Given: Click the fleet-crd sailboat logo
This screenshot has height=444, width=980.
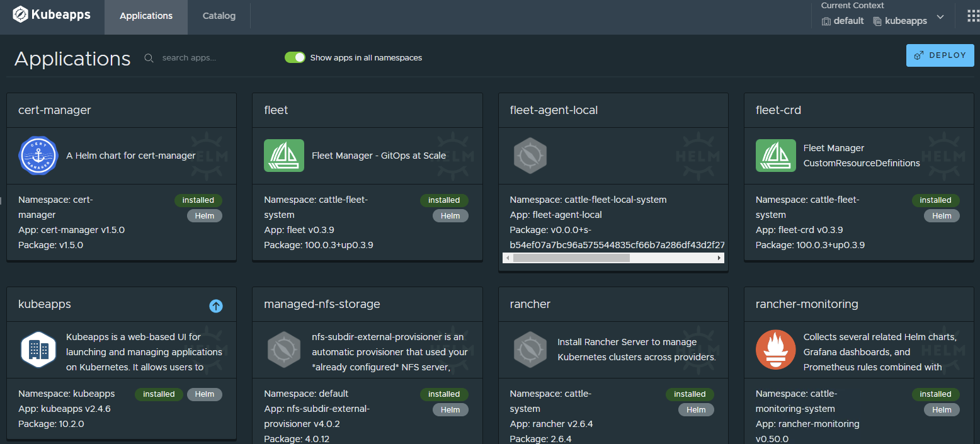Looking at the screenshot, I should (775, 156).
